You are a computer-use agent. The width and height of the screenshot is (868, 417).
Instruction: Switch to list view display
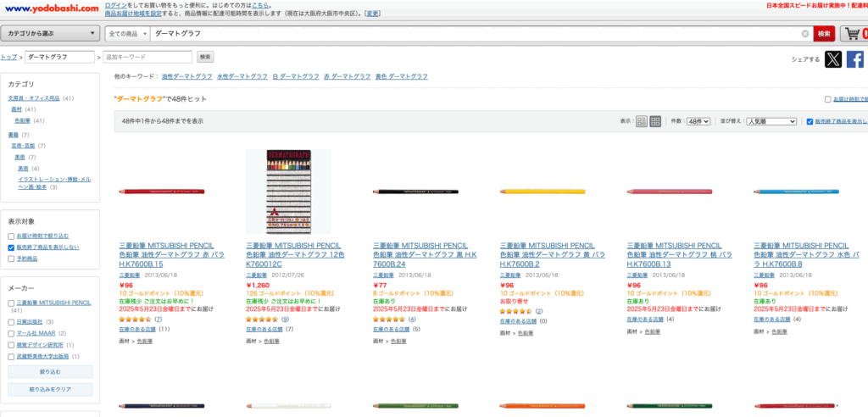642,121
